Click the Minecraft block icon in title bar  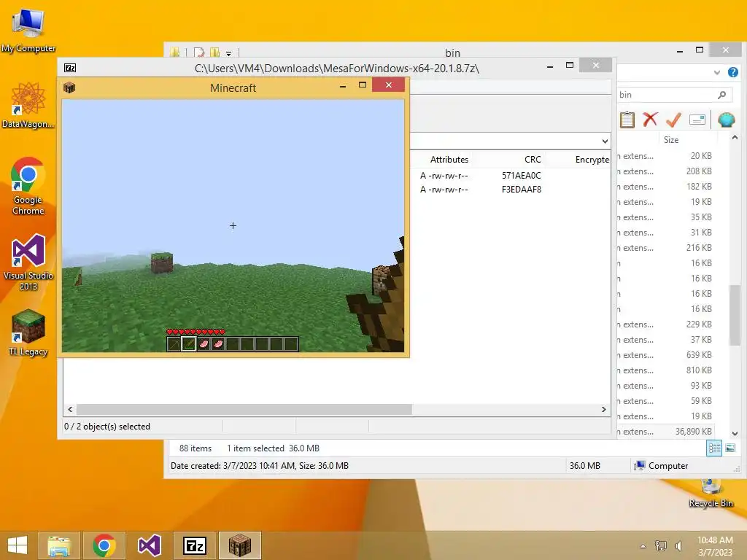click(69, 87)
